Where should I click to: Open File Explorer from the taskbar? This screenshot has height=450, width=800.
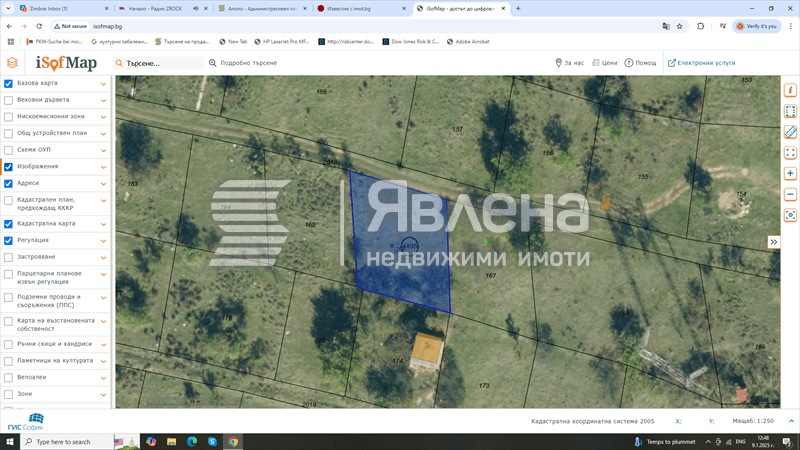(171, 442)
